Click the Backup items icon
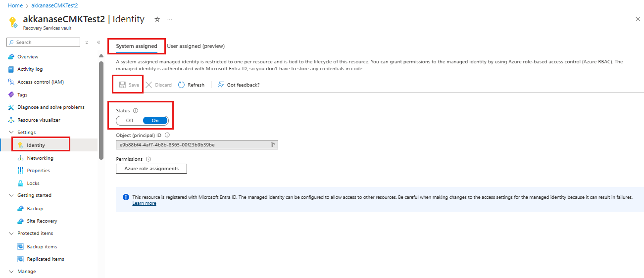 (20, 246)
